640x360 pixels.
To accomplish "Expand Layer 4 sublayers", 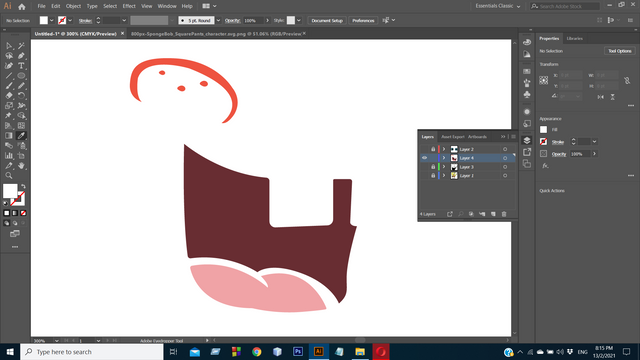I will pos(444,158).
